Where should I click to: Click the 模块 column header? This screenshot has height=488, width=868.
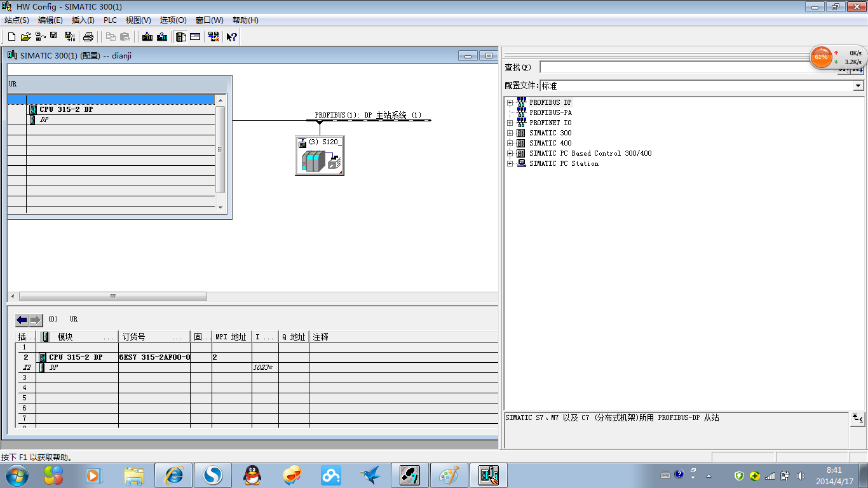click(78, 337)
